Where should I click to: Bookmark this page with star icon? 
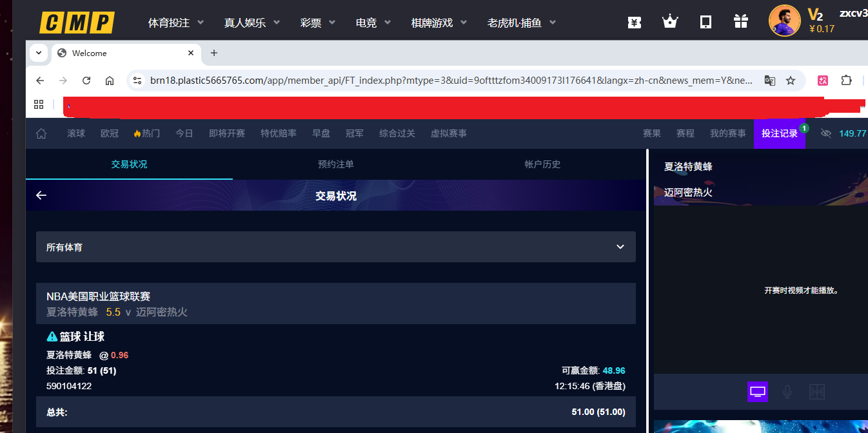pos(791,81)
